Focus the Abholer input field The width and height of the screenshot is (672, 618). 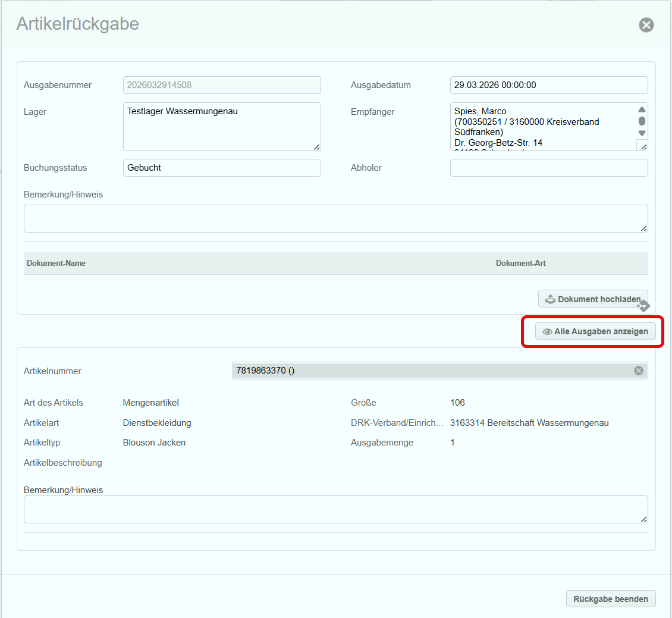548,168
